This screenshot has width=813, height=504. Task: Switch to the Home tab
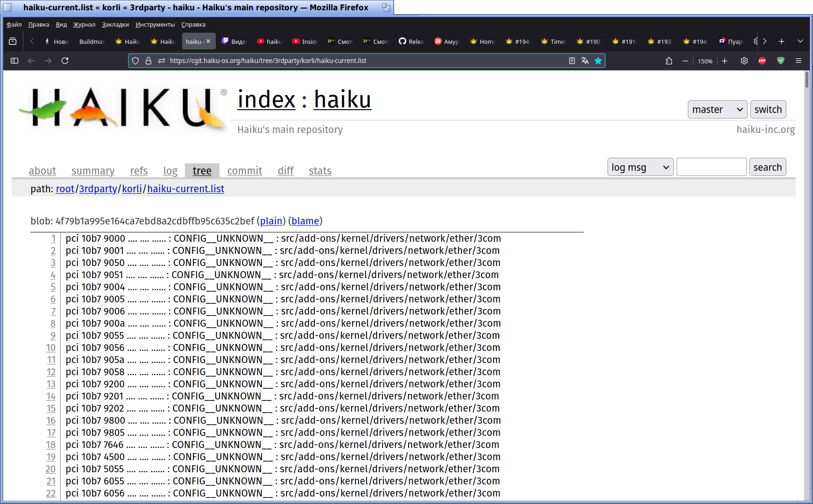pyautogui.click(x=482, y=42)
